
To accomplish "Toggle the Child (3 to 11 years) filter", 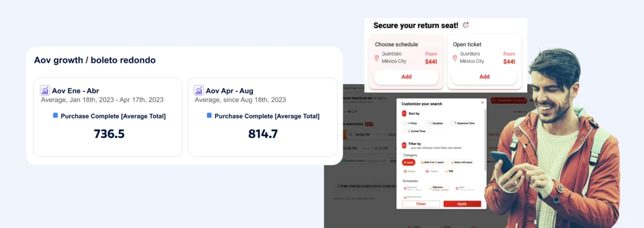I will point(433,162).
